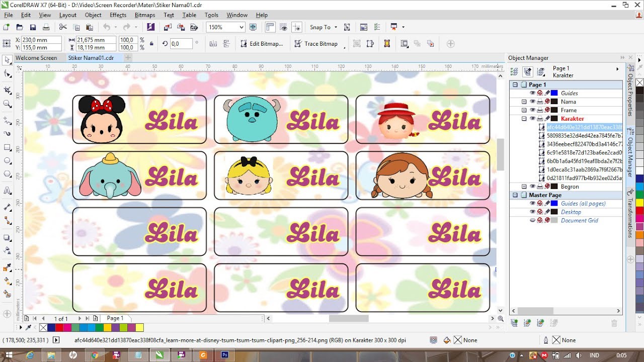This screenshot has height=362, width=644.
Task: Toggle visibility eye of Frame layer
Action: (532, 110)
